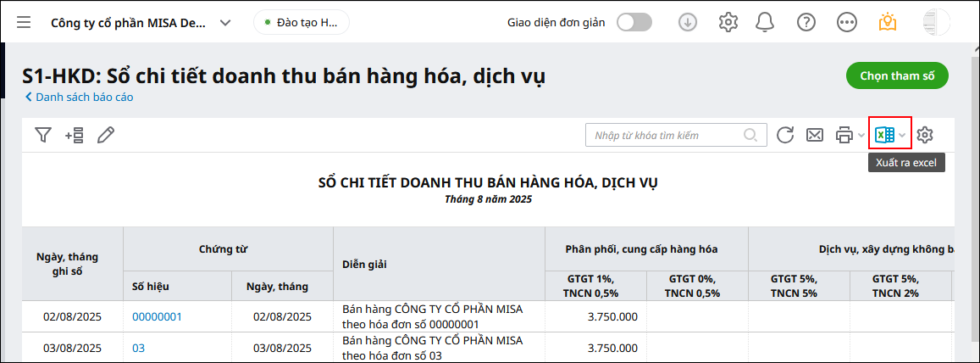980x363 pixels.
Task: Open the help question mark
Action: click(x=806, y=23)
